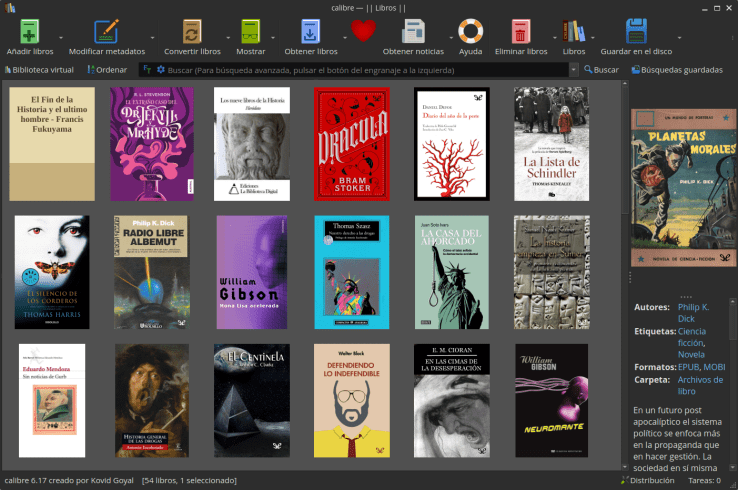Open the MOBI format link

[x=714, y=367]
